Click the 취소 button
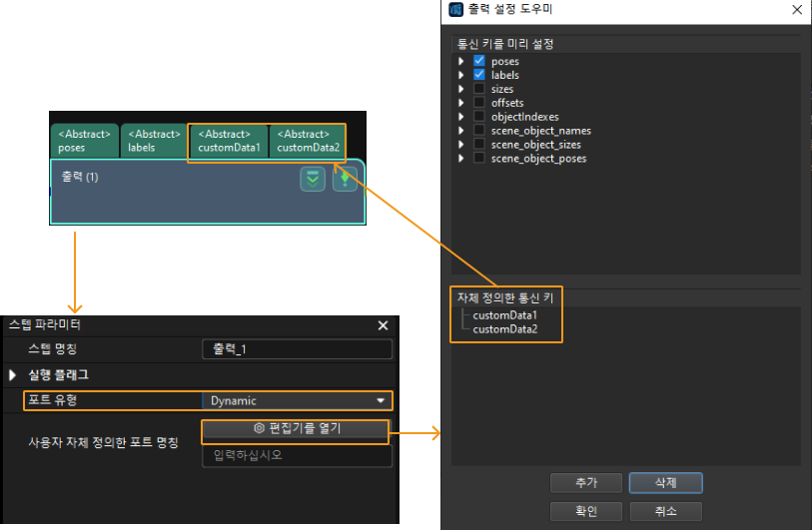812x530 pixels. tap(666, 511)
